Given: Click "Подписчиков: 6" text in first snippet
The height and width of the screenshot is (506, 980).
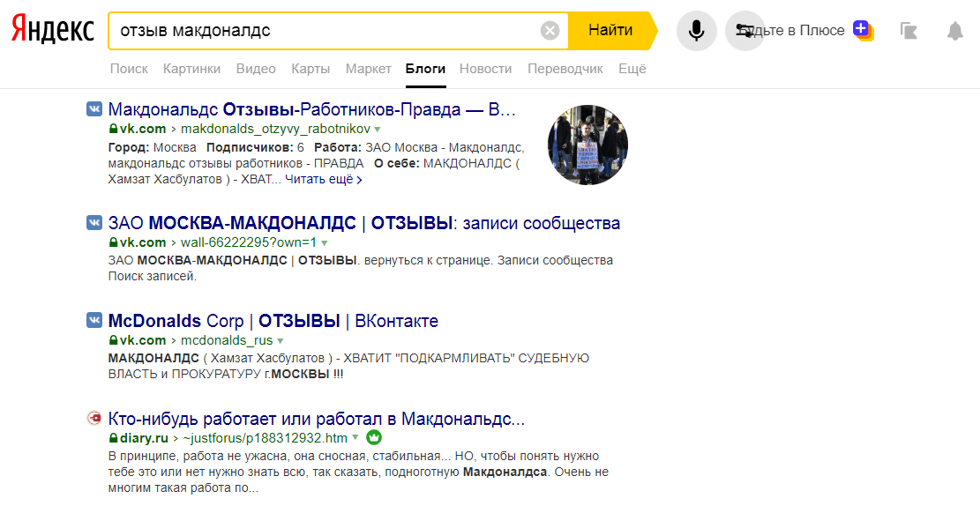Looking at the screenshot, I should 255,148.
